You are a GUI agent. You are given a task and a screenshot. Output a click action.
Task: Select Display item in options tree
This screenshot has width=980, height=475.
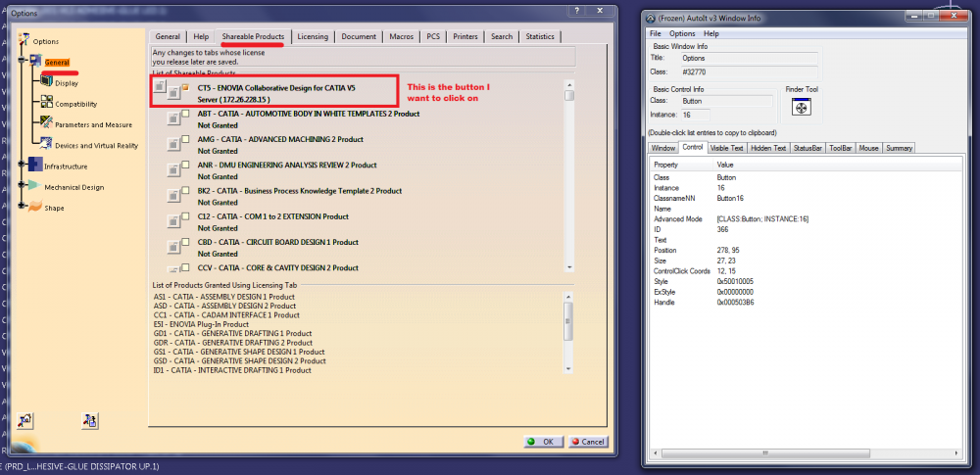pyautogui.click(x=67, y=83)
